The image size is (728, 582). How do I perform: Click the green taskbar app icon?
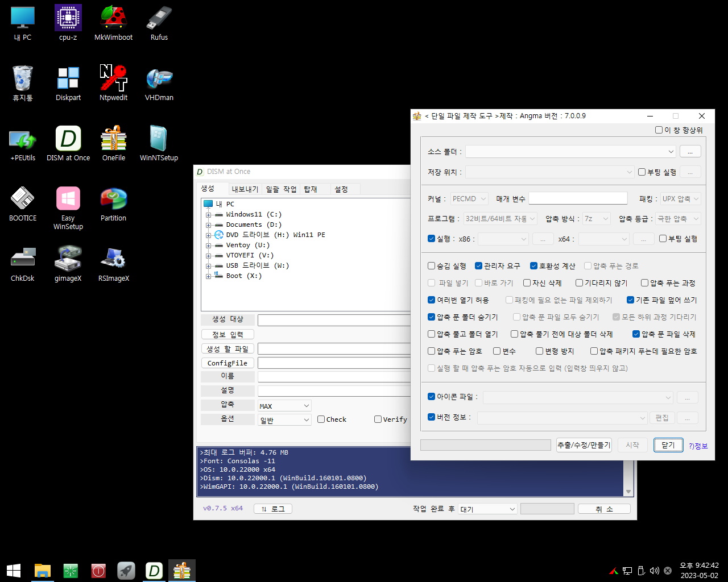click(71, 571)
